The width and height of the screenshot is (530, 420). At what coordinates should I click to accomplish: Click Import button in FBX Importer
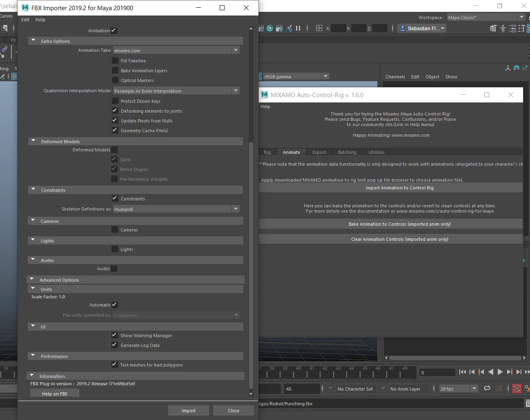[189, 411]
